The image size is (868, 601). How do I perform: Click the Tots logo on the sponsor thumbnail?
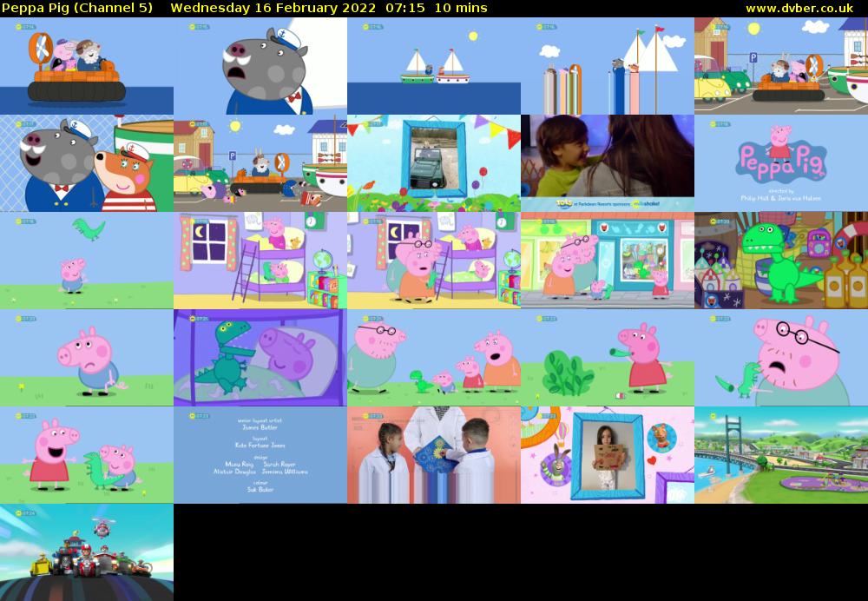[562, 202]
